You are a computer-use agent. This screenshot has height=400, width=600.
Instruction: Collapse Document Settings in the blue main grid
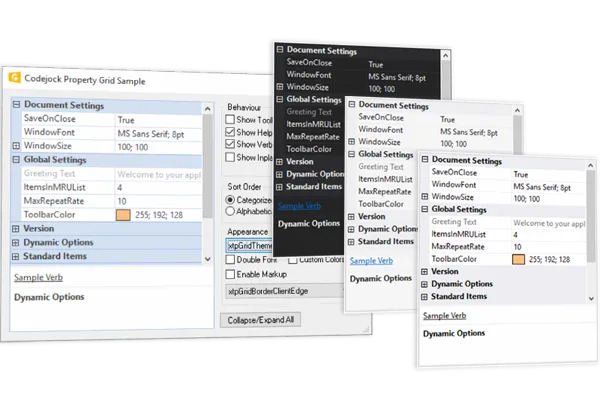[x=16, y=104]
